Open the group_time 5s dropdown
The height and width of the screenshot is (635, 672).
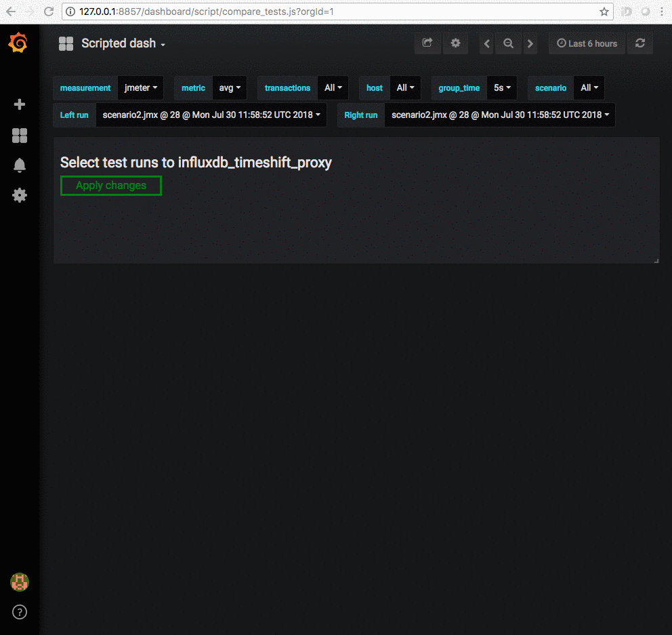502,88
